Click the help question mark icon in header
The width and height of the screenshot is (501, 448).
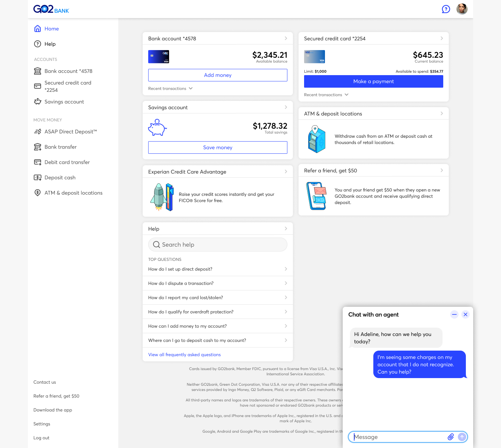click(x=446, y=9)
